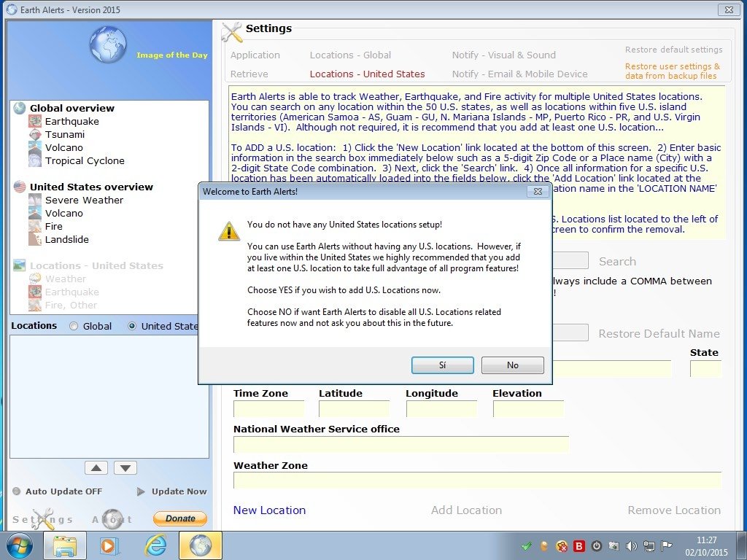Viewport: 747px width, 560px height.
Task: Click into the Latitude field
Action: point(354,409)
